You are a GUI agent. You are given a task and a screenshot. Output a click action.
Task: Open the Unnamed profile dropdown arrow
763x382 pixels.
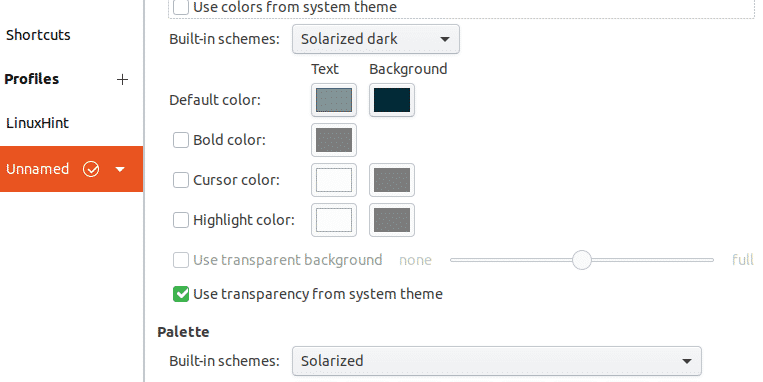(120, 169)
